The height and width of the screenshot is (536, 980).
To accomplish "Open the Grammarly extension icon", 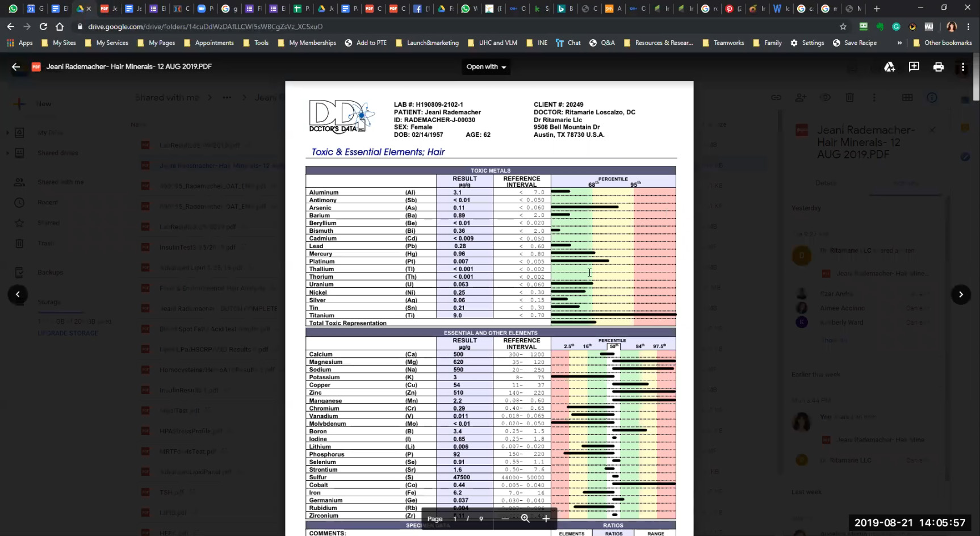I will point(896,27).
